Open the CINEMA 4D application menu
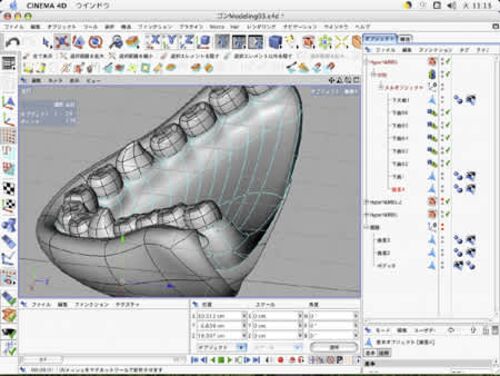Screen dimensions: 500x376 (46, 6)
